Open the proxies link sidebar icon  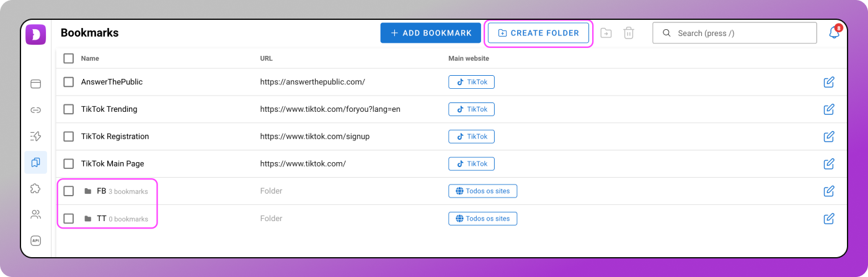point(36,110)
